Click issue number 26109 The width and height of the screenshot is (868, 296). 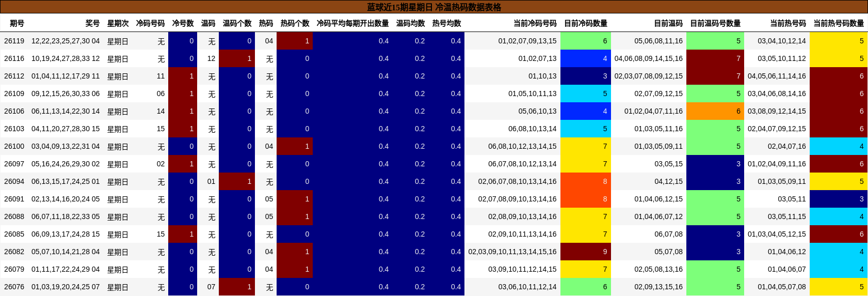[x=14, y=94]
